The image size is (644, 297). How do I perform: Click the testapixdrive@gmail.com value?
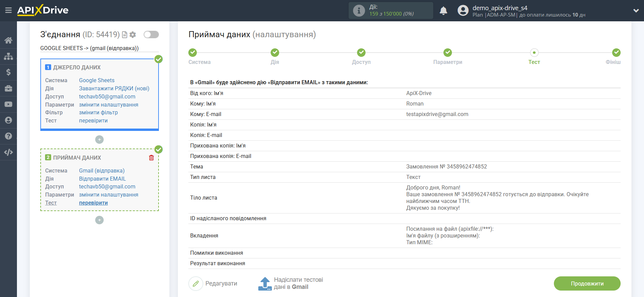pos(437,114)
